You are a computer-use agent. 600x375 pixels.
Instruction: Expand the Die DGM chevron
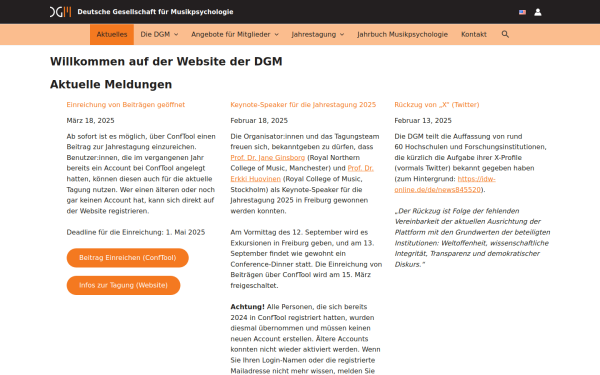(176, 34)
